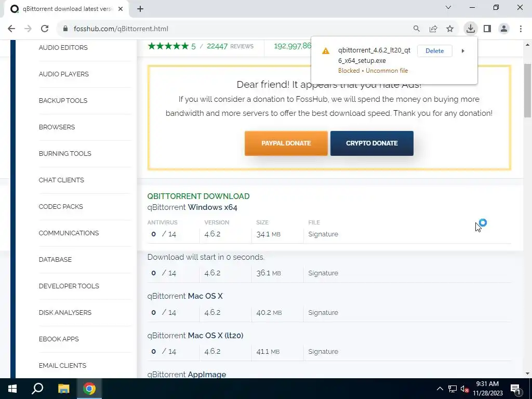
Task: Open the DATABASE category
Action: (55, 259)
